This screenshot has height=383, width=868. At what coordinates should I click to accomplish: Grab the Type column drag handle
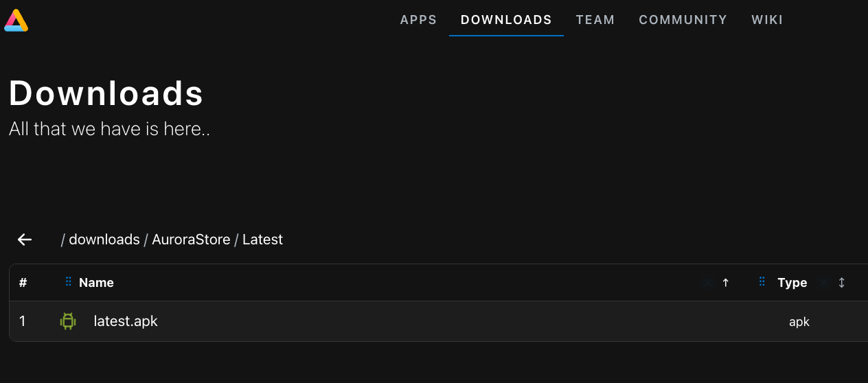[762, 282]
